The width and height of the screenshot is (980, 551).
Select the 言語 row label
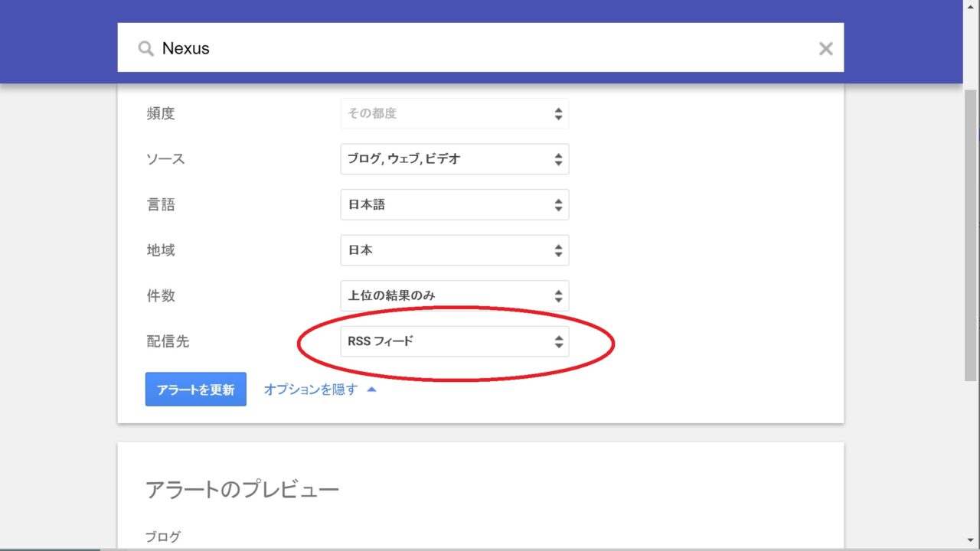tap(161, 205)
